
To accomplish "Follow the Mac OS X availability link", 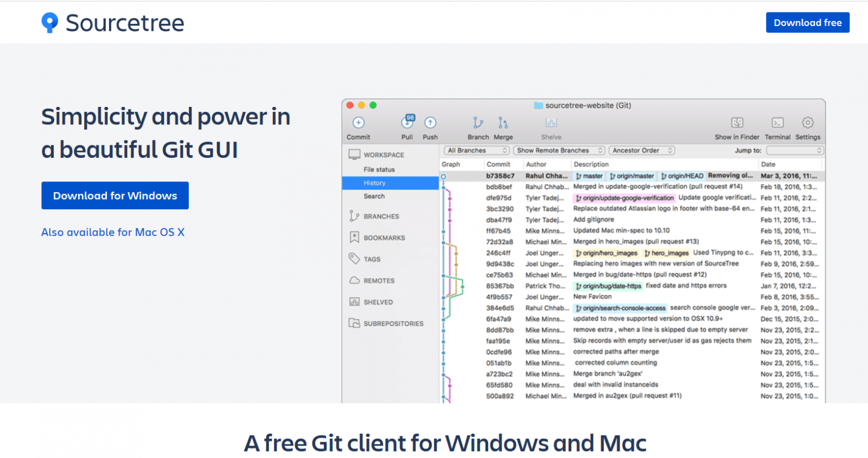I will [x=112, y=232].
